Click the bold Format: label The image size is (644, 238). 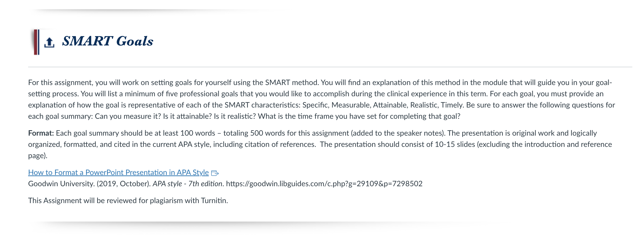pos(41,133)
